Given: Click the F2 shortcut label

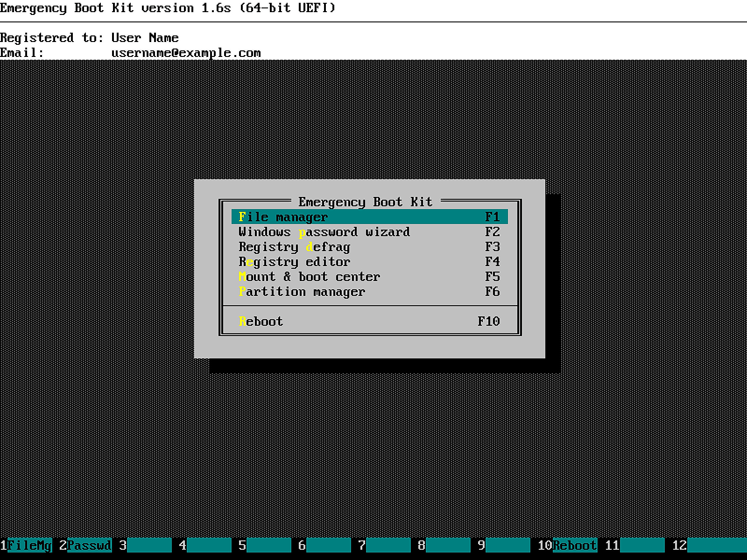Looking at the screenshot, I should 493,231.
